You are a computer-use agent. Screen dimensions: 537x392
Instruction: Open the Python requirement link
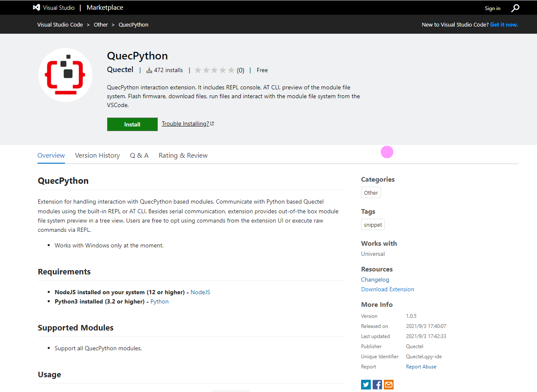pos(159,301)
